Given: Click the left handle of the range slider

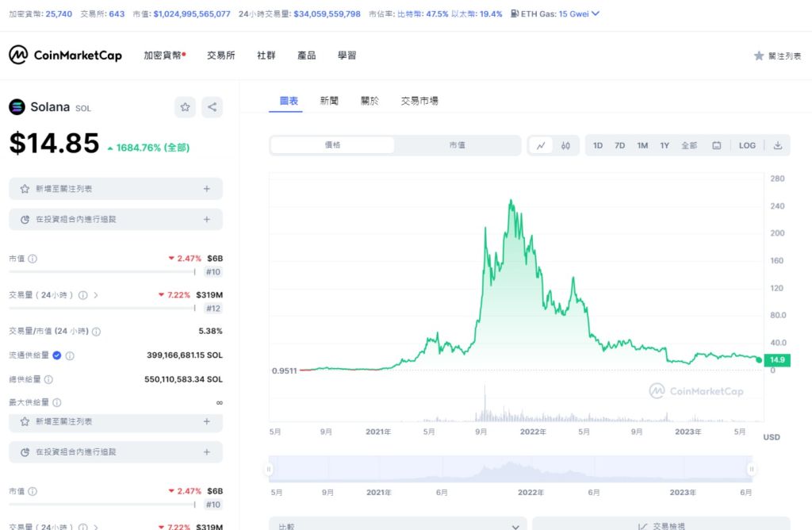Looking at the screenshot, I should pyautogui.click(x=269, y=470).
